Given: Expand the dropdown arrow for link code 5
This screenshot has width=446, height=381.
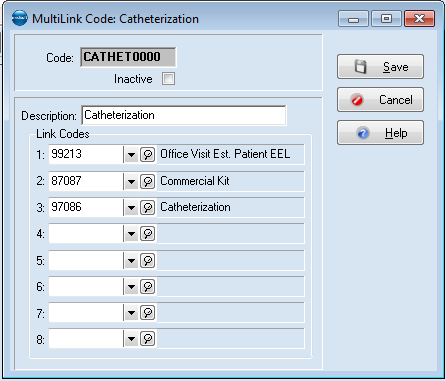Looking at the screenshot, I should [131, 260].
